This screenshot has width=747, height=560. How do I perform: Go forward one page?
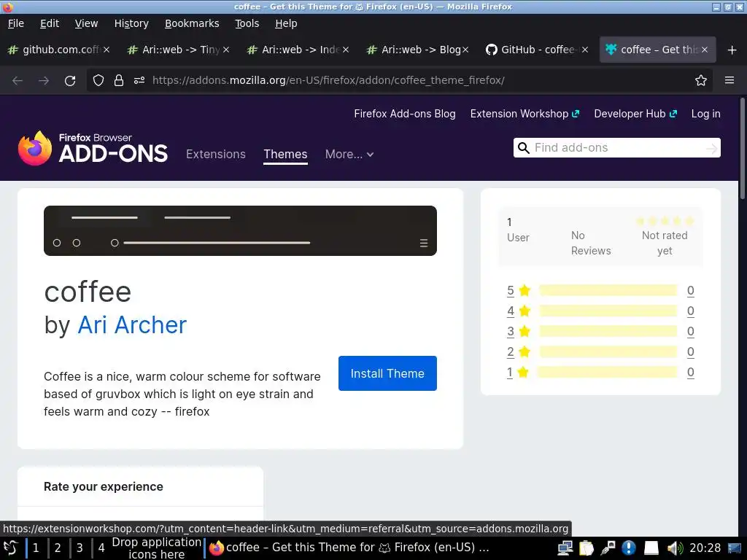(x=44, y=80)
